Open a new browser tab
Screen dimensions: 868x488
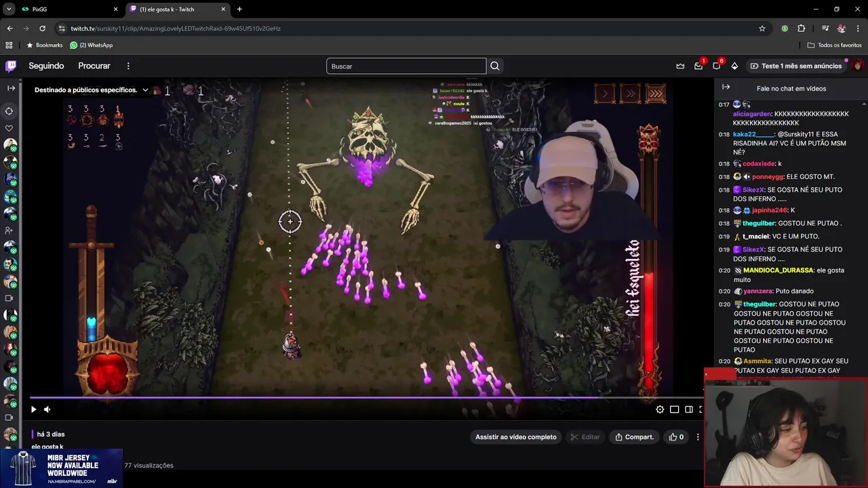click(239, 9)
